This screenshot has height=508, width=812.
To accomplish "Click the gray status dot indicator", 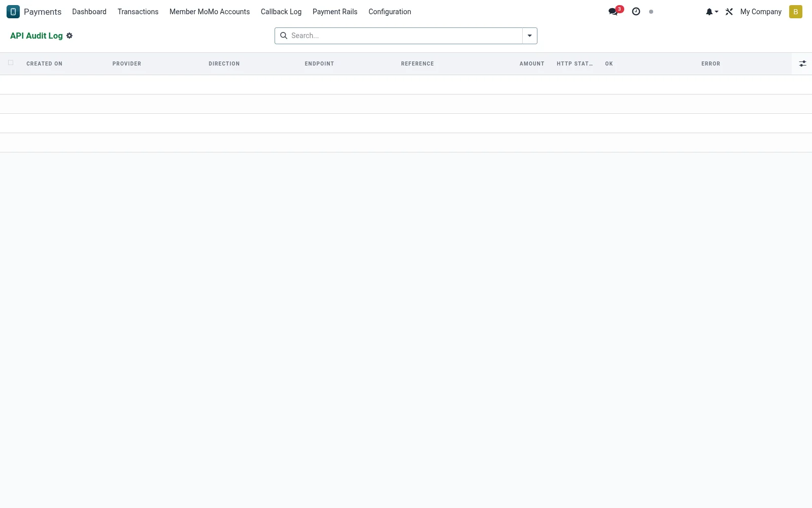I will pos(651,12).
